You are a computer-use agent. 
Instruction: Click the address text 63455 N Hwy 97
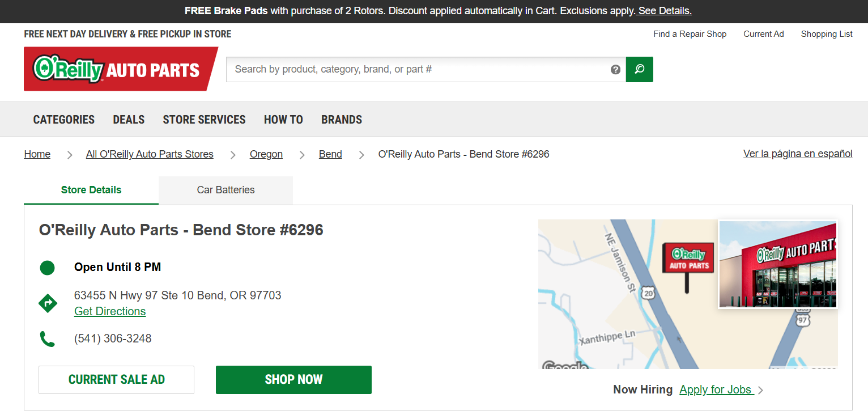coord(177,295)
